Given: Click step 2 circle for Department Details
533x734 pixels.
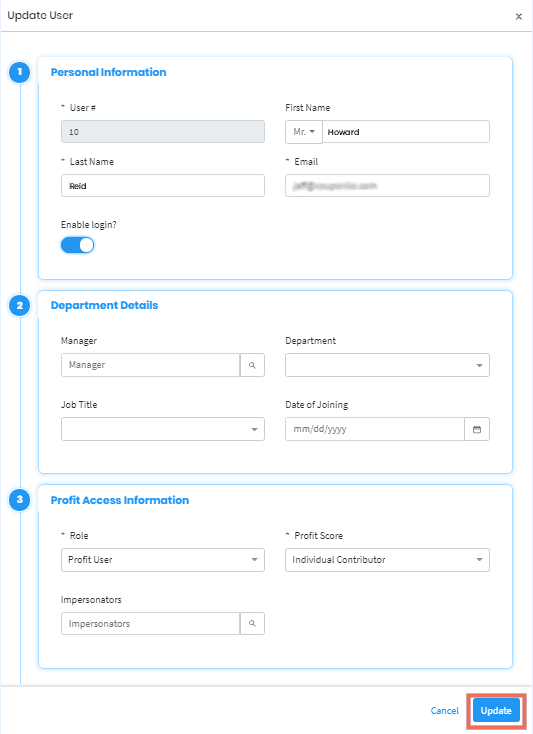Looking at the screenshot, I should click(20, 306).
